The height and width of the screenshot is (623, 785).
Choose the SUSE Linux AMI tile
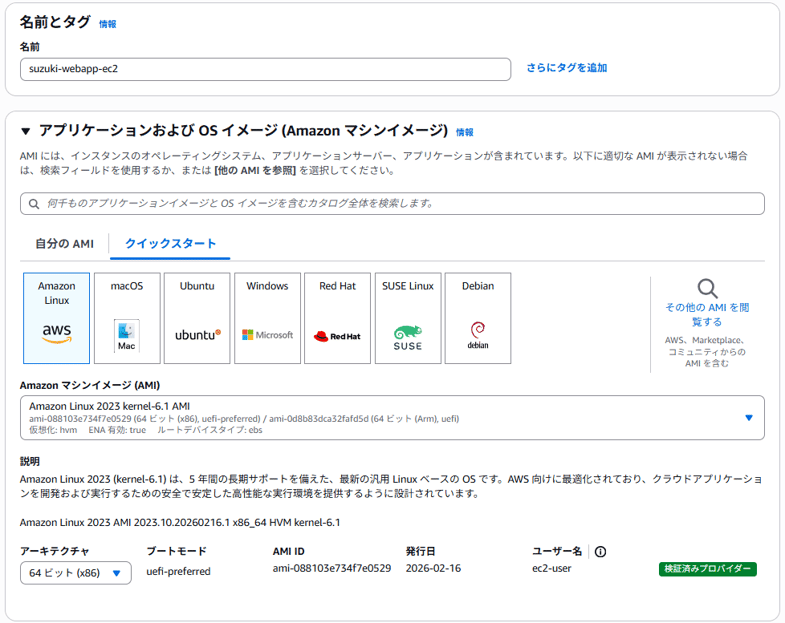coord(408,318)
